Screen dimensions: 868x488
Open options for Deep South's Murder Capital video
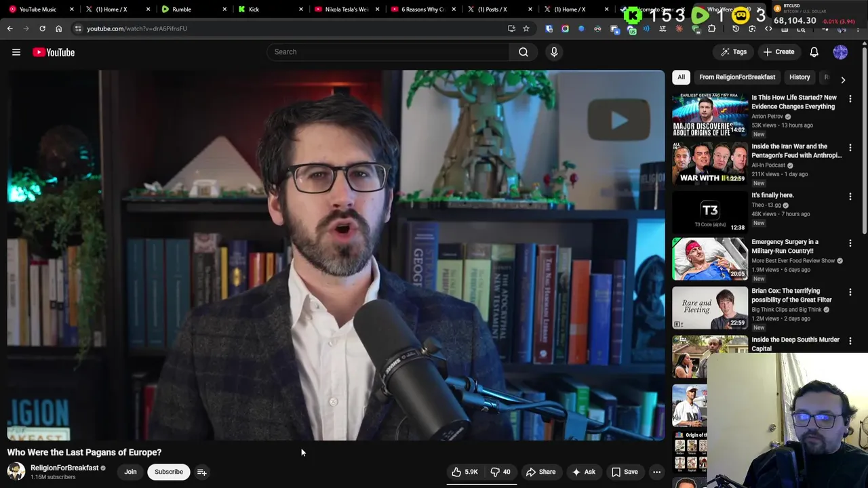coord(850,341)
